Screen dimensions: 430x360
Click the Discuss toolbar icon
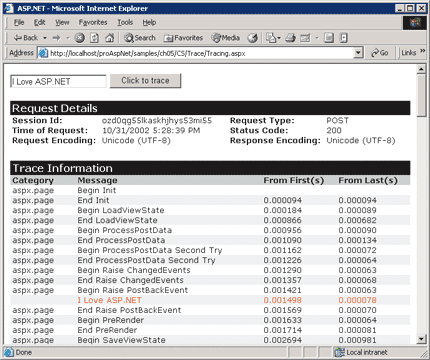pyautogui.click(x=329, y=38)
